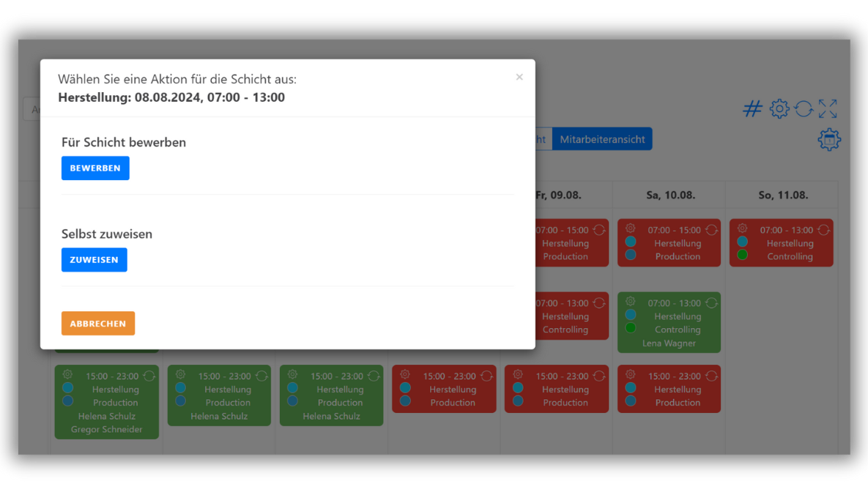This screenshot has width=868, height=495.
Task: Open Saturday 10.08. 15:00-23:00 Production shift card
Action: point(678,395)
